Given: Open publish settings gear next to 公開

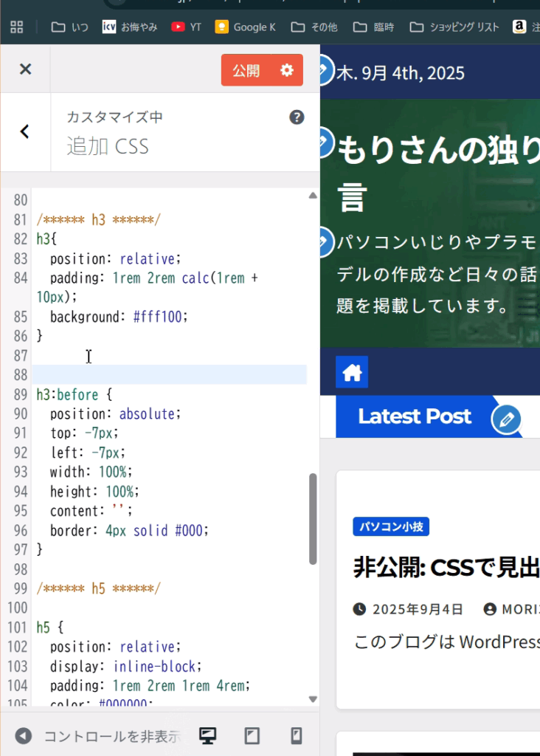Looking at the screenshot, I should click(287, 70).
